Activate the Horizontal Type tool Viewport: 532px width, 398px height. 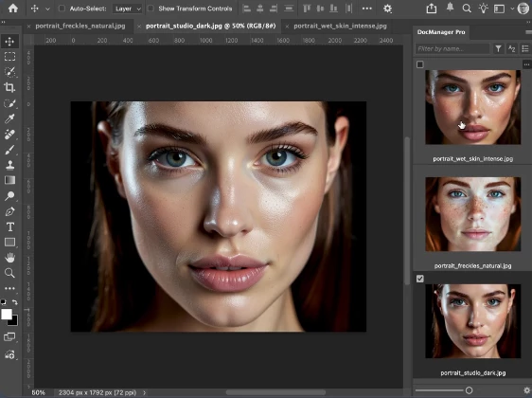(9, 226)
